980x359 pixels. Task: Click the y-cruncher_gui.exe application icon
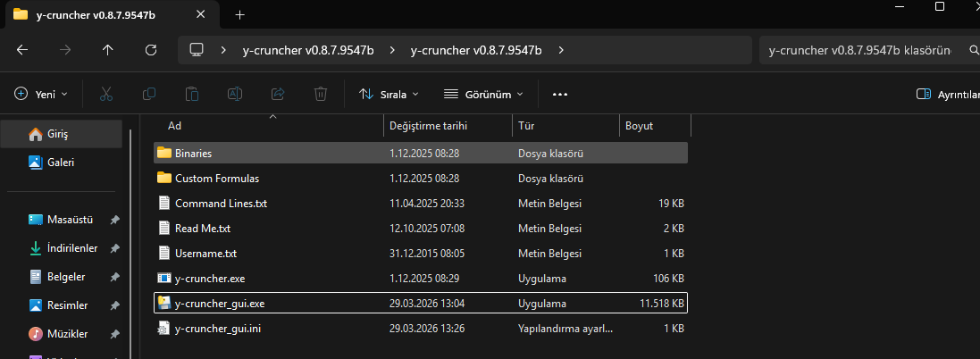[x=164, y=304]
